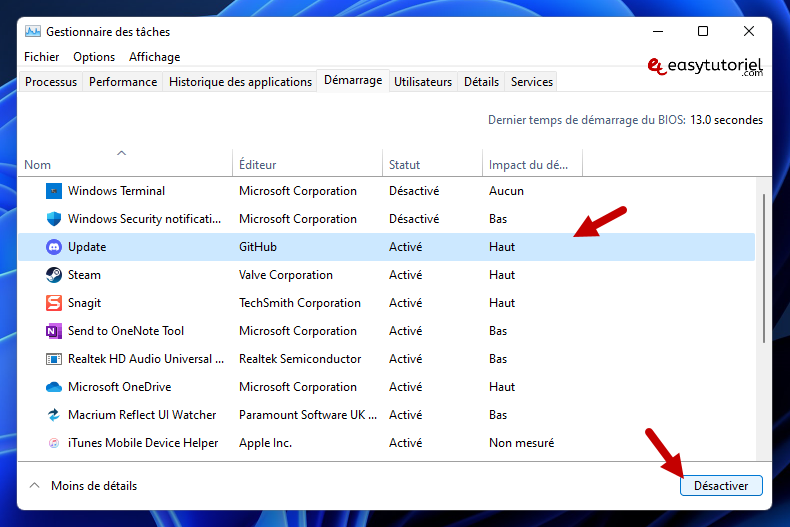Screen dimensions: 790x527
Task: Sort by the Éditeur column header
Action: [307, 164]
